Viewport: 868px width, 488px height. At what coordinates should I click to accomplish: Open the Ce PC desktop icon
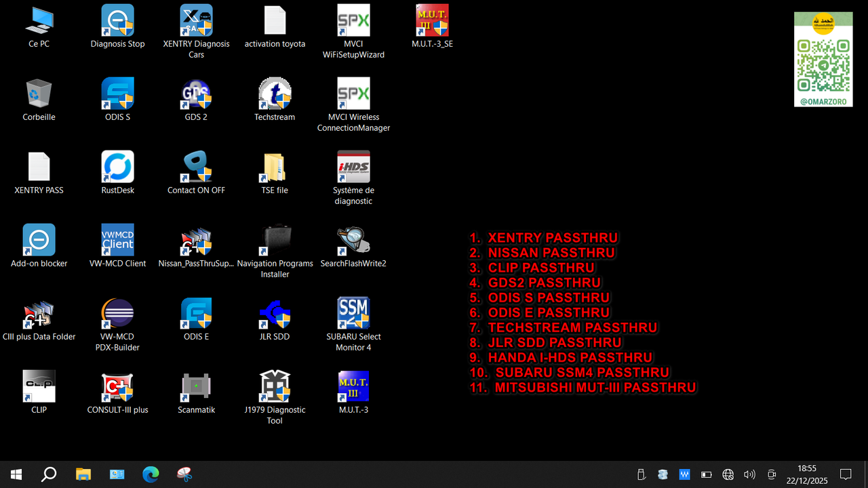(x=39, y=27)
